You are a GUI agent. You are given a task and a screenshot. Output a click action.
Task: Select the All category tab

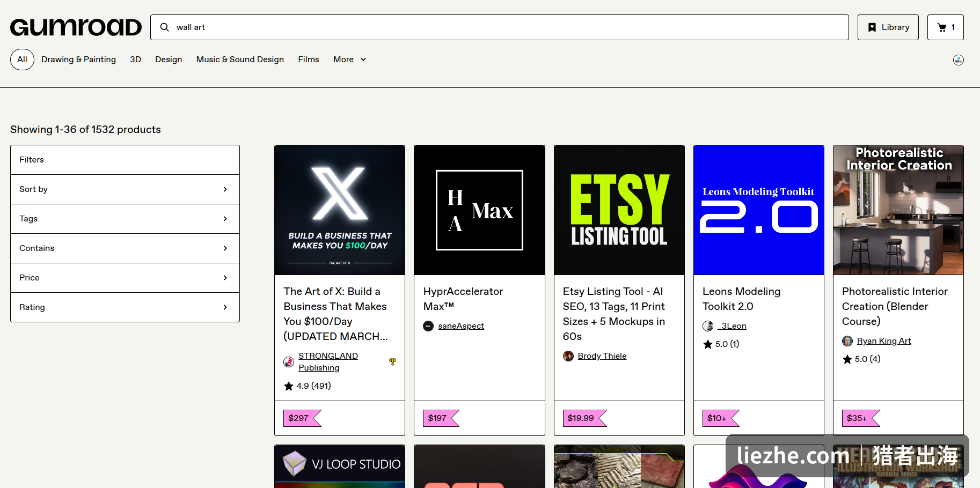(22, 60)
